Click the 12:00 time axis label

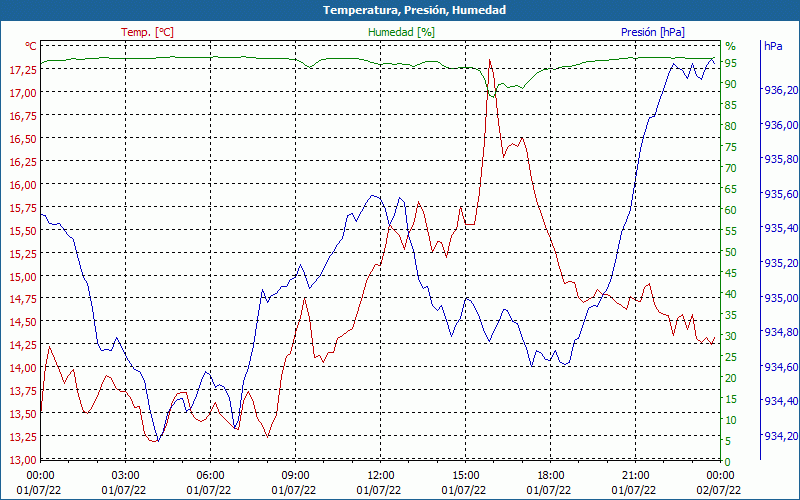click(x=381, y=476)
